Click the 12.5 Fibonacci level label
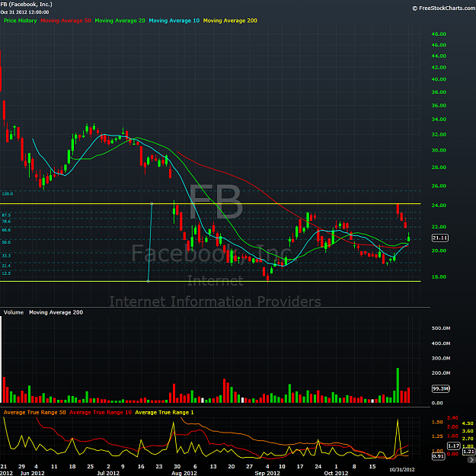This screenshot has width=476, height=476. click(6, 273)
